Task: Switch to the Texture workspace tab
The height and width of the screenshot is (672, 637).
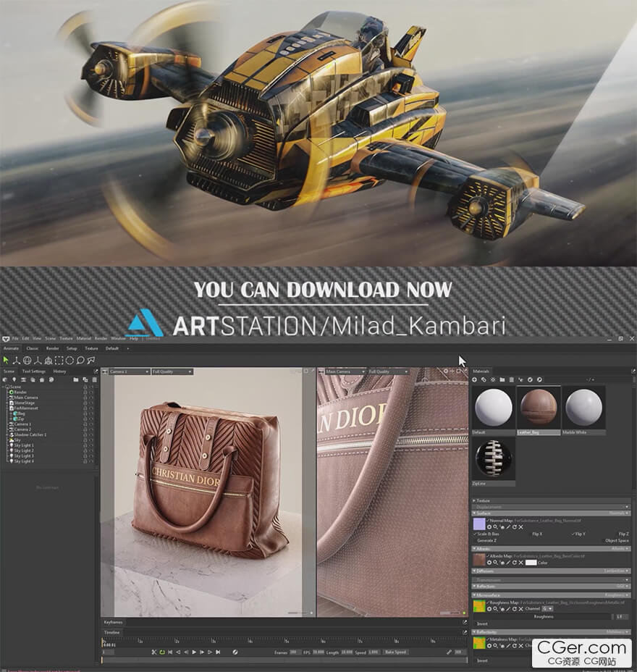Action: [91, 348]
